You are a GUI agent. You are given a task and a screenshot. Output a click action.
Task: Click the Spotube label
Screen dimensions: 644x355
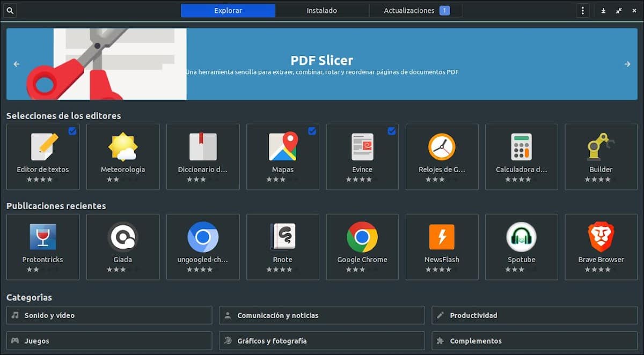tap(522, 260)
